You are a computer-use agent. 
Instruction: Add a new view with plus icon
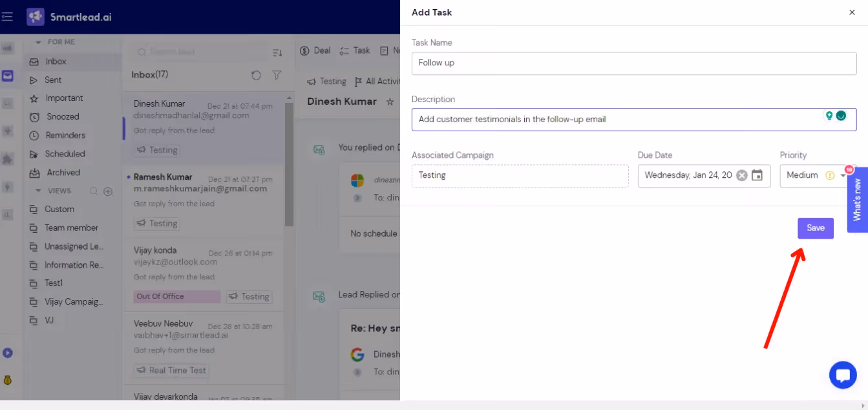[x=109, y=191]
